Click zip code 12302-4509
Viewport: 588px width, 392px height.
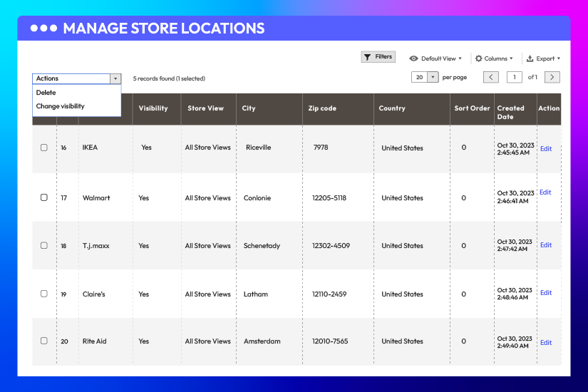[x=331, y=246]
